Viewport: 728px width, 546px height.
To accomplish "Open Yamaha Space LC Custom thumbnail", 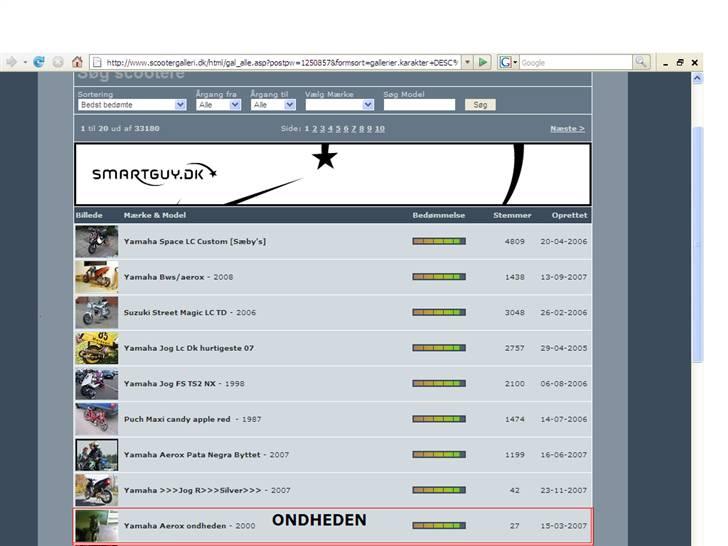I will coord(96,241).
